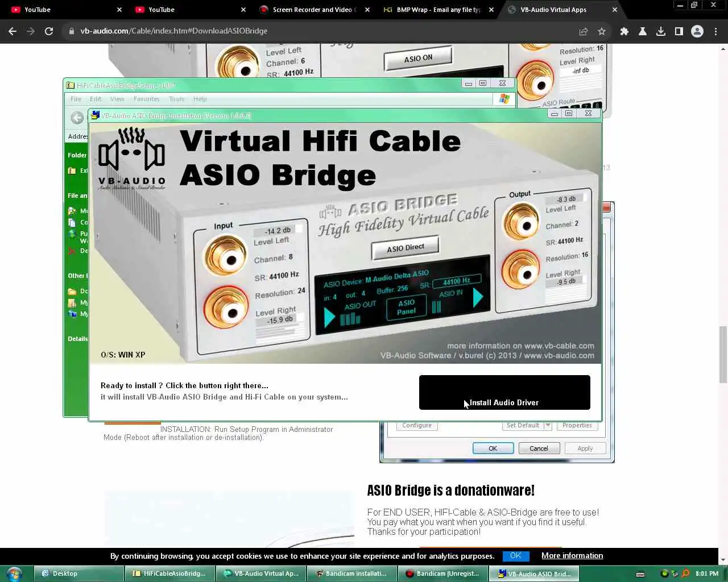Screen dimensions: 728x582
Task: Click the red X delete icon in Explorer pane
Action: [x=72, y=251]
